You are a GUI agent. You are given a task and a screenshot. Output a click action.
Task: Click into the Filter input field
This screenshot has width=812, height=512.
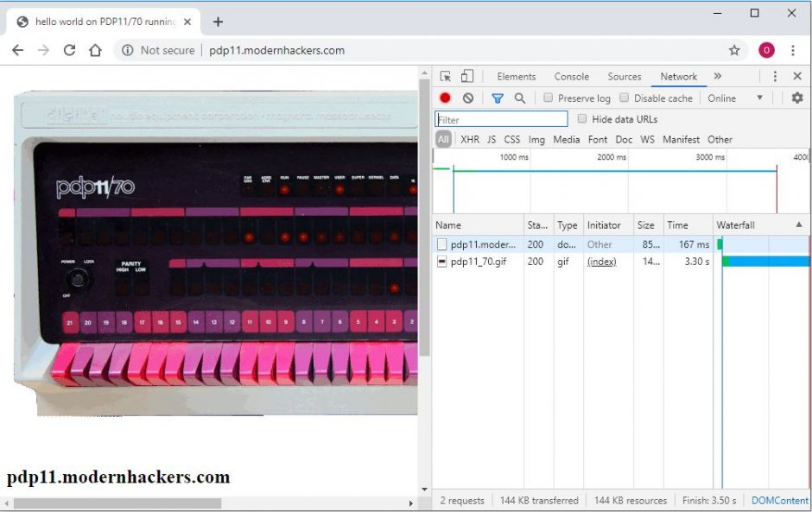(x=501, y=120)
